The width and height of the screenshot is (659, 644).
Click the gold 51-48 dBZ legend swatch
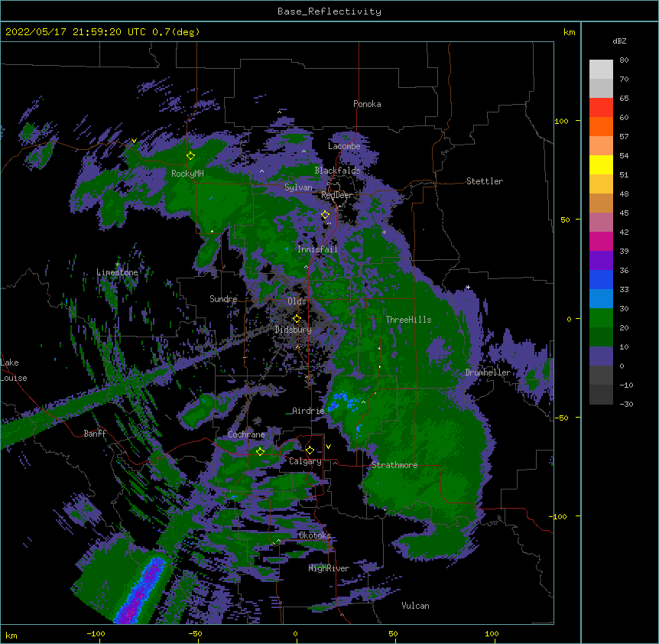pyautogui.click(x=601, y=184)
